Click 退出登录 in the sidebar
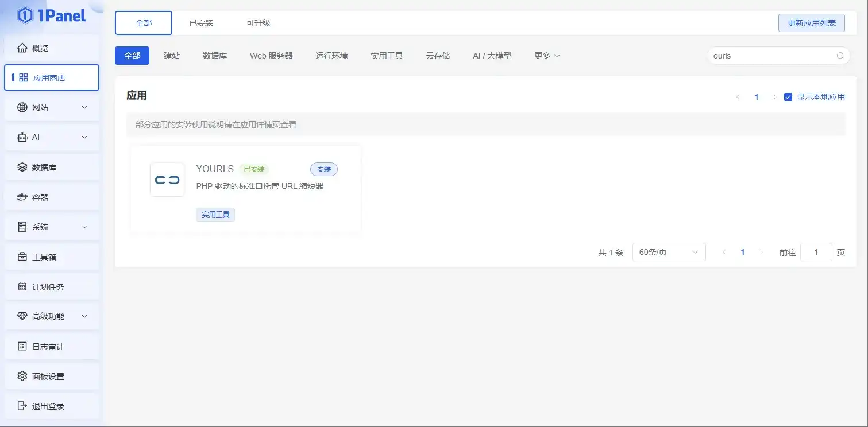This screenshot has width=868, height=427. pyautogui.click(x=52, y=406)
